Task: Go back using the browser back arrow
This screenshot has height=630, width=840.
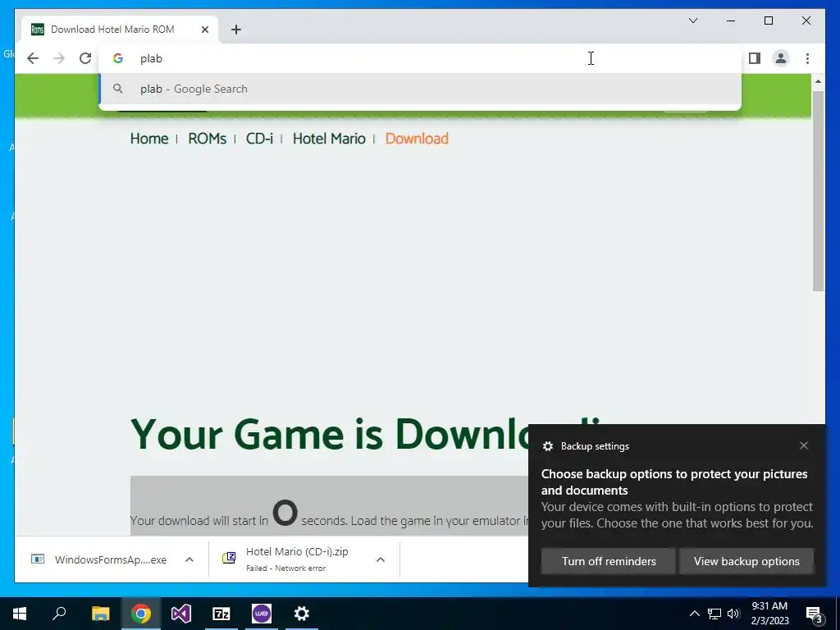Action: (x=33, y=58)
